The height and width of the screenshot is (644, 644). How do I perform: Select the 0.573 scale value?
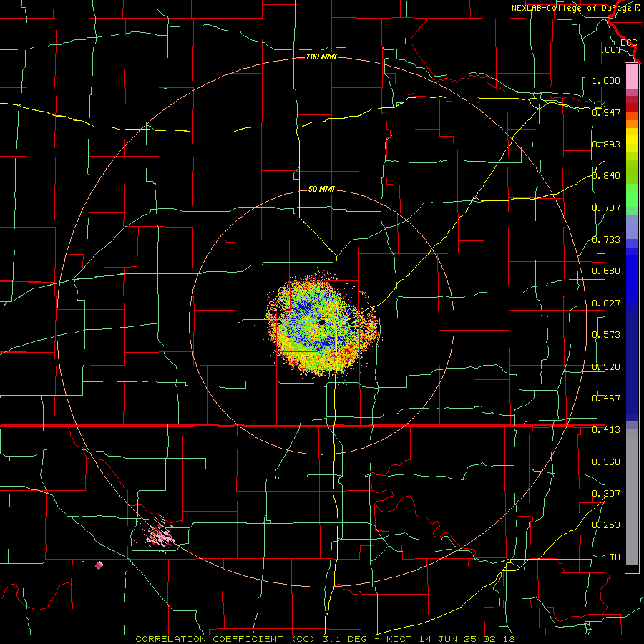(606, 335)
